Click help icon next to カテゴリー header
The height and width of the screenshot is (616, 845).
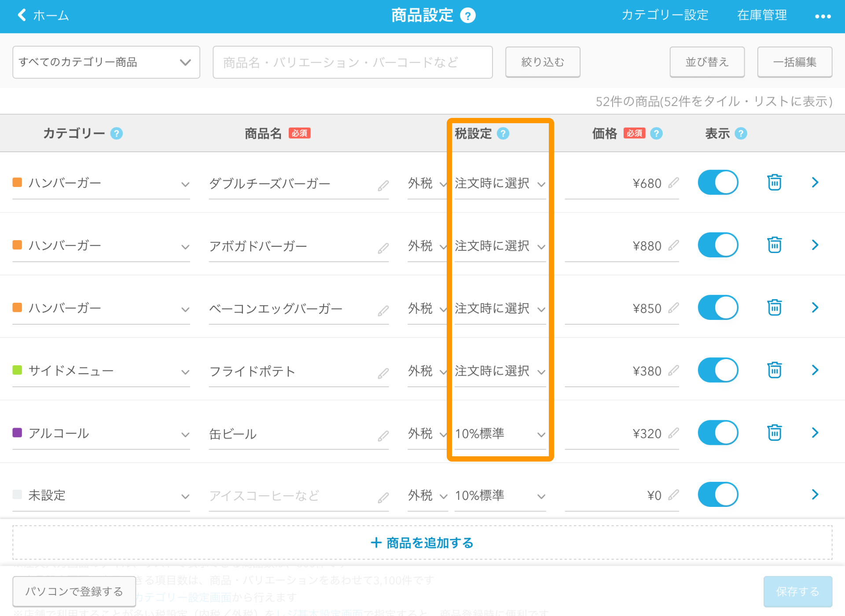[x=117, y=133]
